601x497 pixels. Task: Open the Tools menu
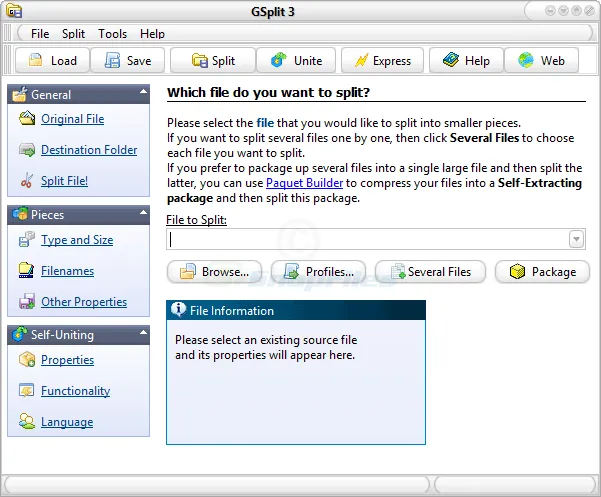coord(112,34)
